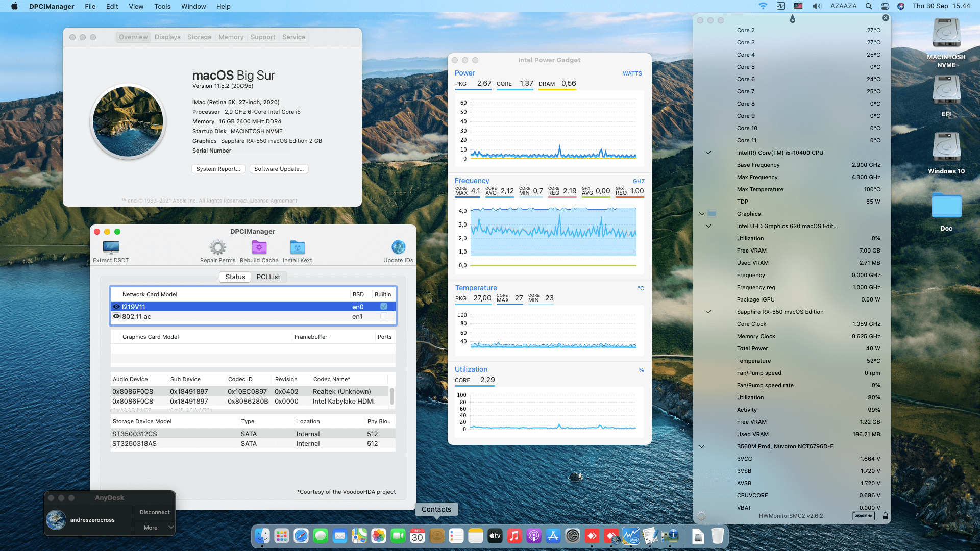
Task: Click the Wi-Fi icon in menu bar
Action: [x=763, y=6]
